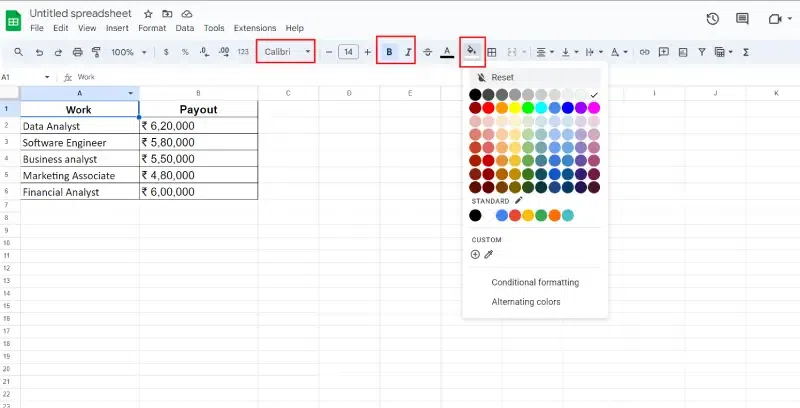Open version history clock icon

(713, 19)
